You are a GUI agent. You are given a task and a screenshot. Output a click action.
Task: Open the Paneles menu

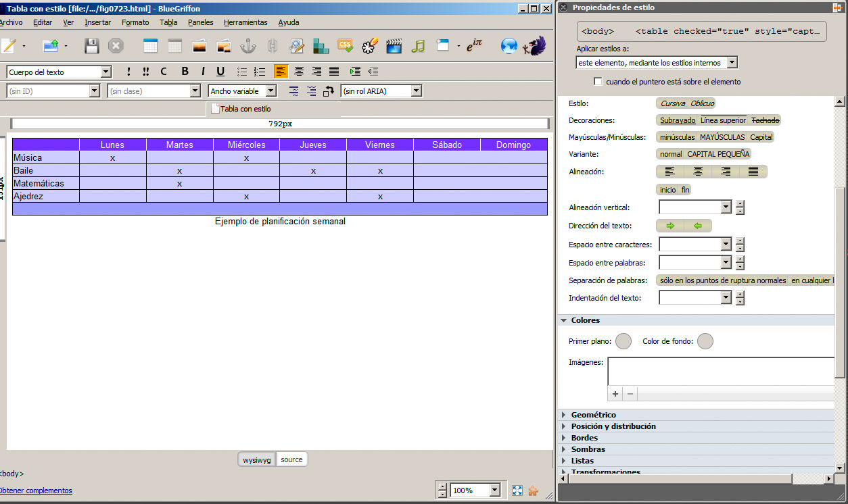201,22
